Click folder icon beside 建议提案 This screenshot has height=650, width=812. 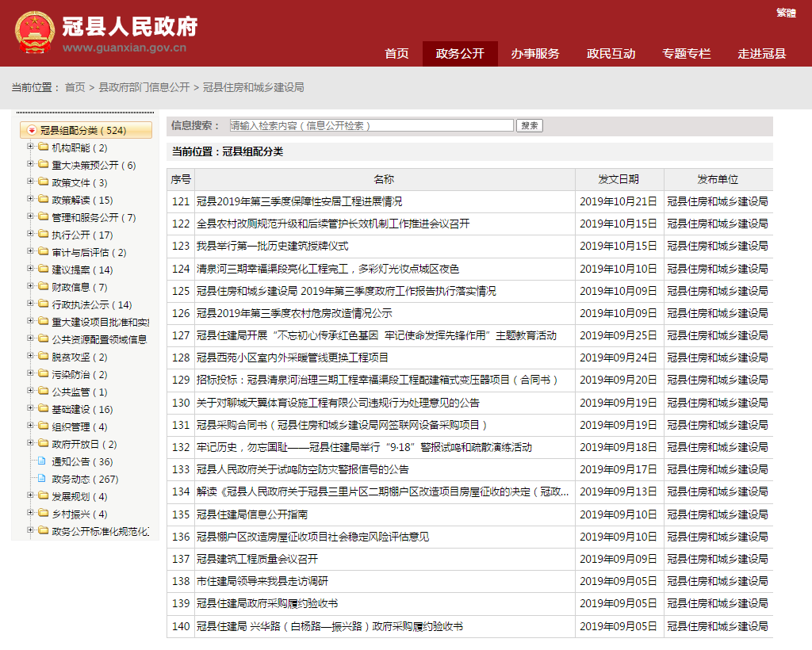click(x=44, y=269)
